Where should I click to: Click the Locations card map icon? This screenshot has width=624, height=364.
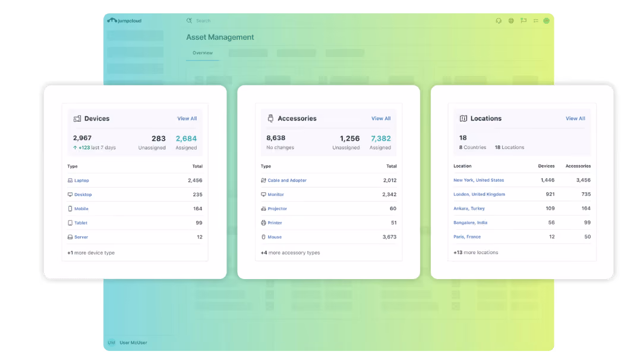point(464,119)
